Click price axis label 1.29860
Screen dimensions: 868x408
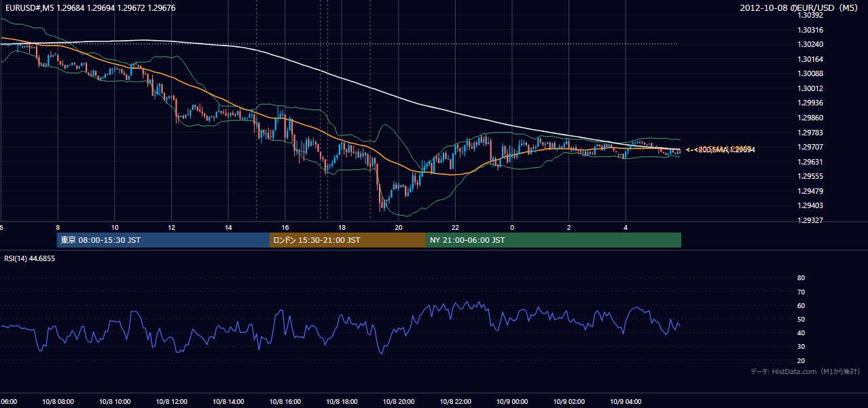811,118
